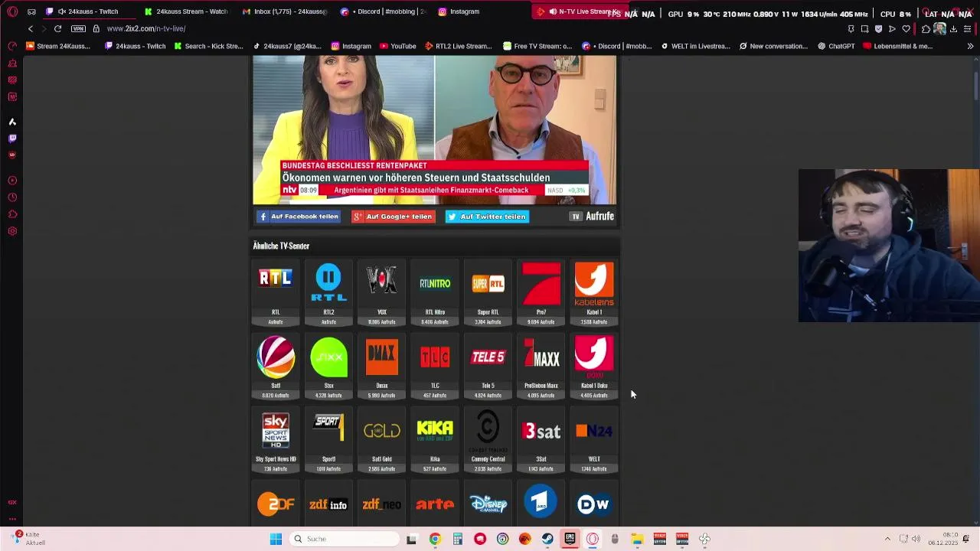The height and width of the screenshot is (551, 980).
Task: Switch to the Discord #mobbing tab
Action: click(383, 11)
